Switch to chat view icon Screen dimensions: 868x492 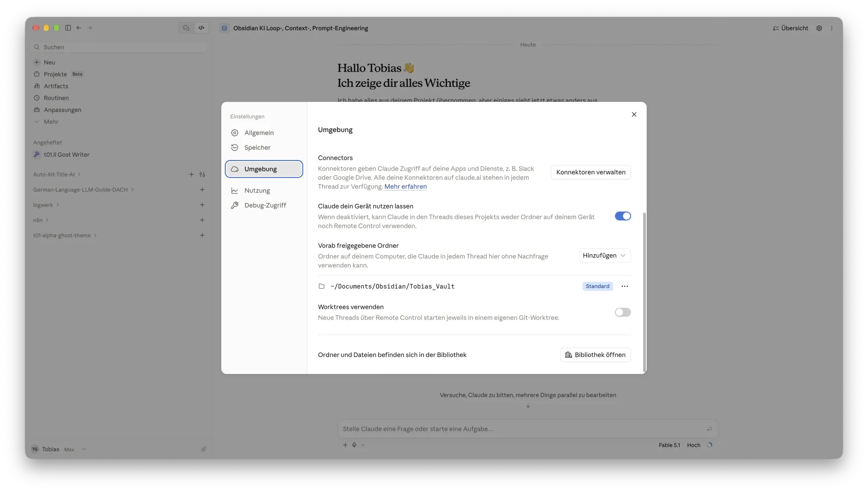tap(186, 28)
